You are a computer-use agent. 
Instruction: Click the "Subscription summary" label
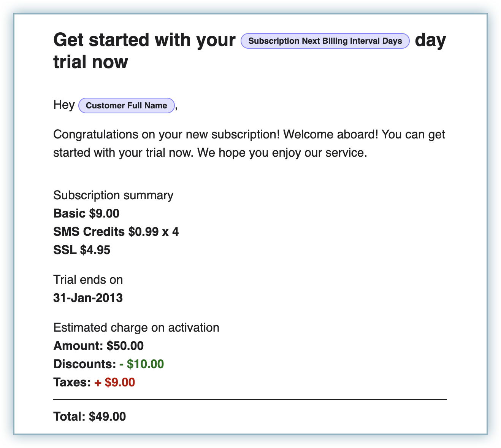click(x=113, y=195)
